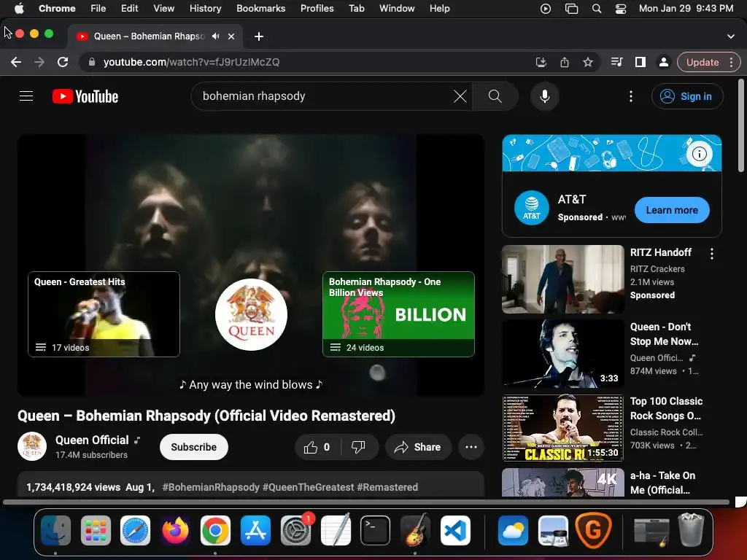The height and width of the screenshot is (560, 747).
Task: Like the video with thumbs up
Action: coord(318,447)
